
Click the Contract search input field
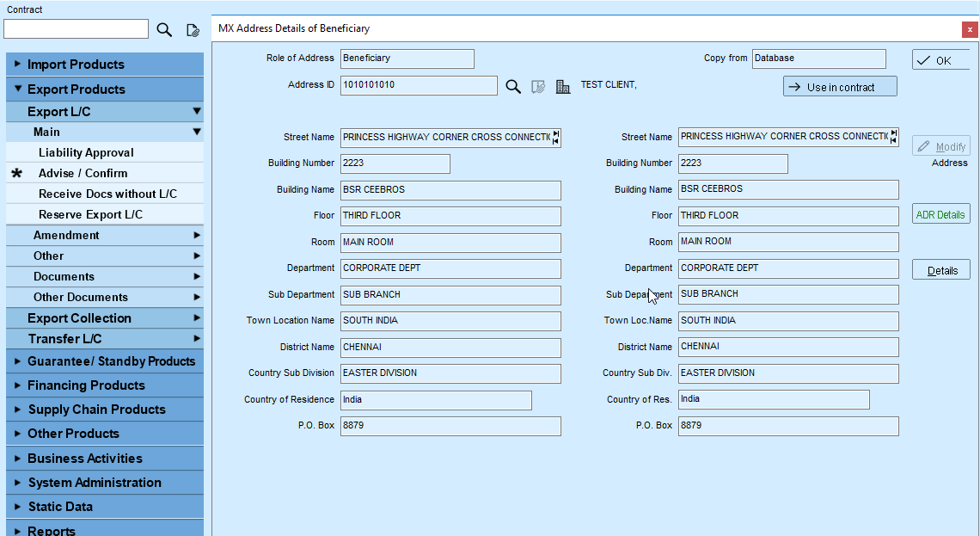click(77, 28)
